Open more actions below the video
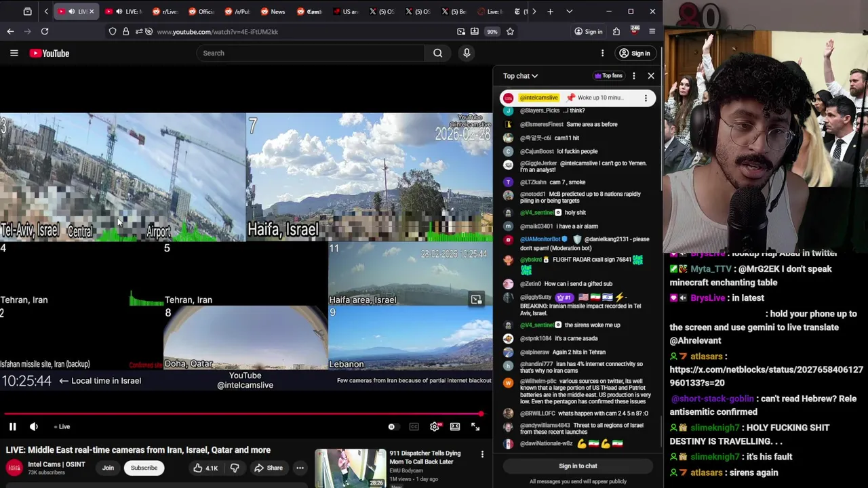 coord(300,468)
